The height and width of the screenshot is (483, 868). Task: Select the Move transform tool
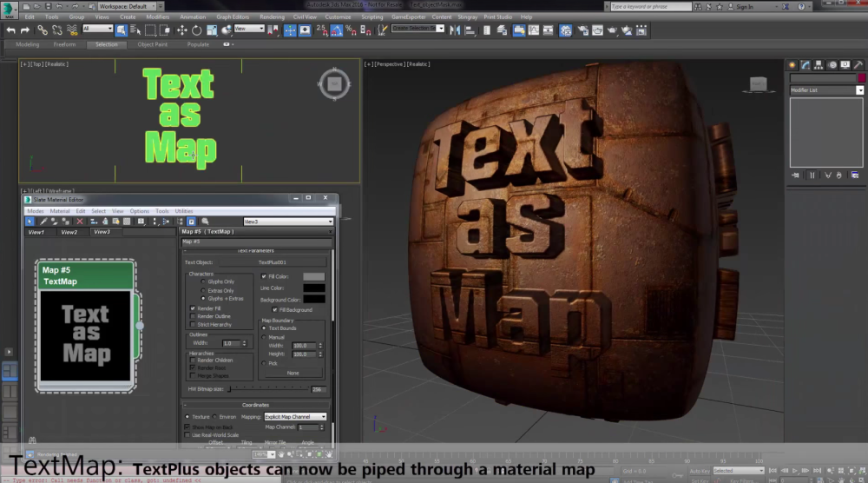pos(181,30)
